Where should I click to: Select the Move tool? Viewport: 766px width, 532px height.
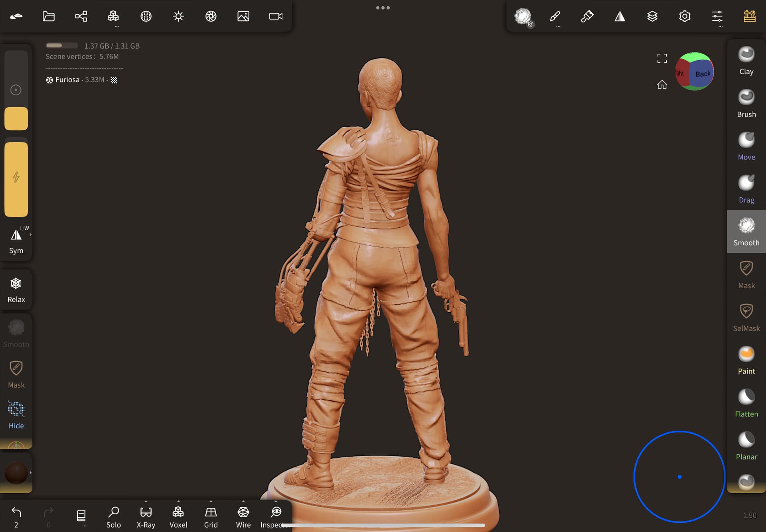(746, 146)
